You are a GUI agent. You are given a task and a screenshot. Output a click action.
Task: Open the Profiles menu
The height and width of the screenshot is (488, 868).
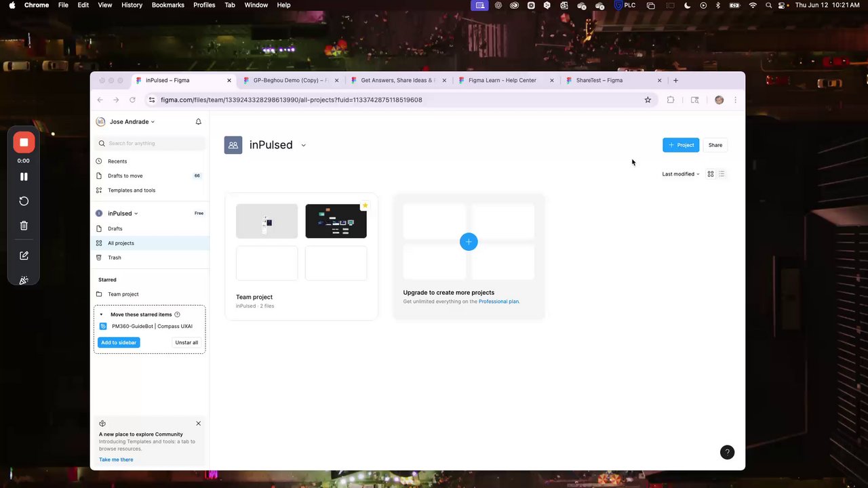click(x=204, y=5)
